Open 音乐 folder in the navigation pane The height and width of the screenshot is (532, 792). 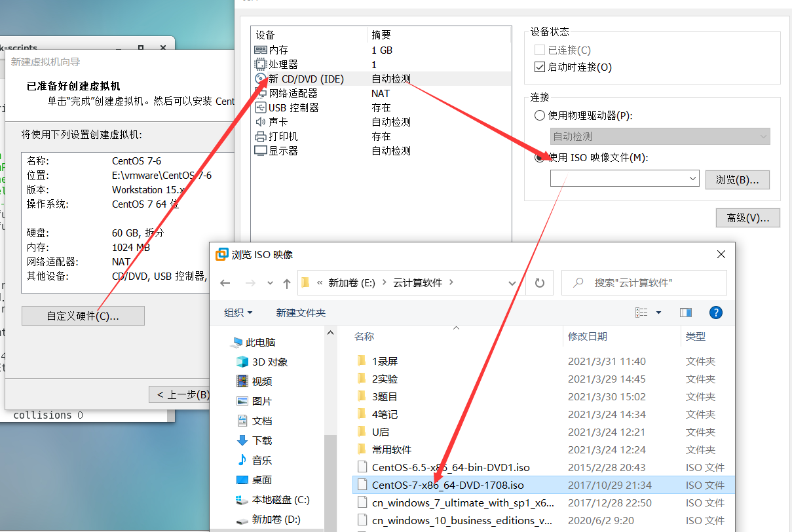(x=254, y=460)
